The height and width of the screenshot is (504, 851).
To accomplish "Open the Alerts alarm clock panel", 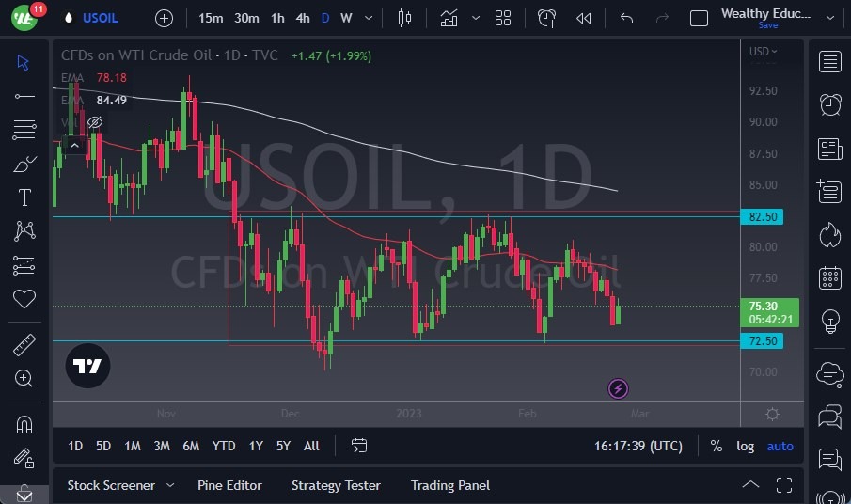I will point(829,104).
